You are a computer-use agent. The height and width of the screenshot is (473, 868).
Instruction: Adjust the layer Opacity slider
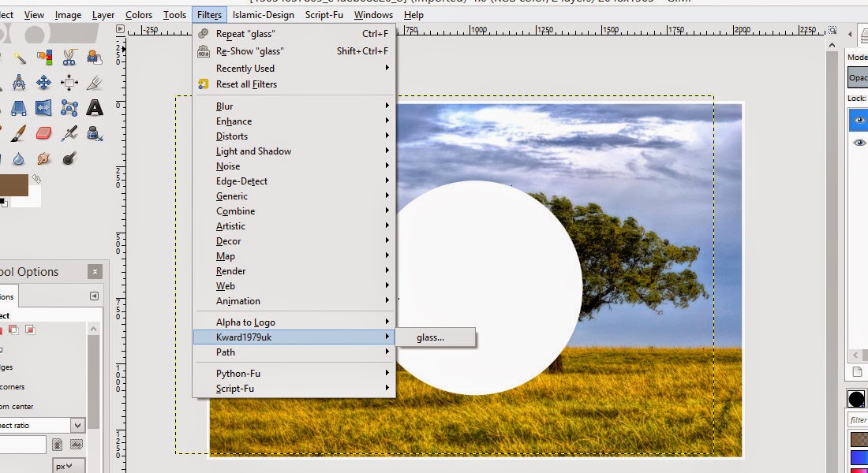(858, 77)
